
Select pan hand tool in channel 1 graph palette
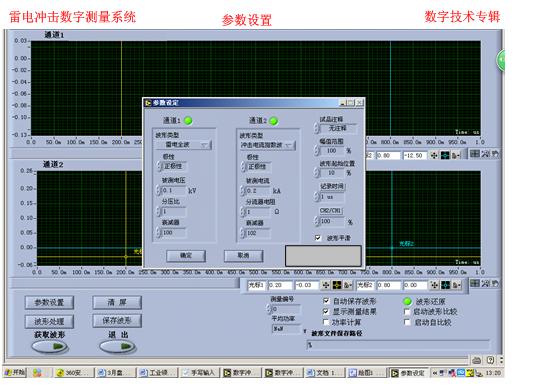pos(495,153)
